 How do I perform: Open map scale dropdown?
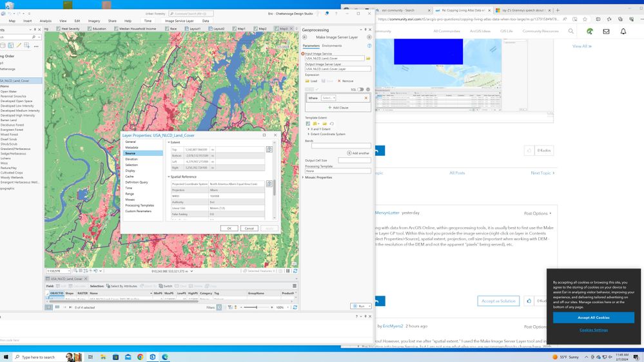69,271
